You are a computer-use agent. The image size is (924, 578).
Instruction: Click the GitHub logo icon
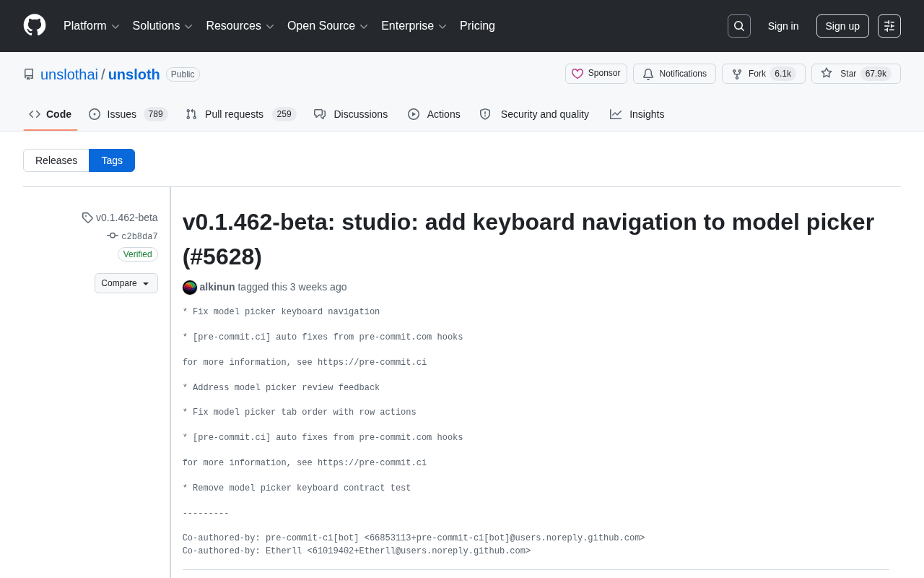coord(35,25)
